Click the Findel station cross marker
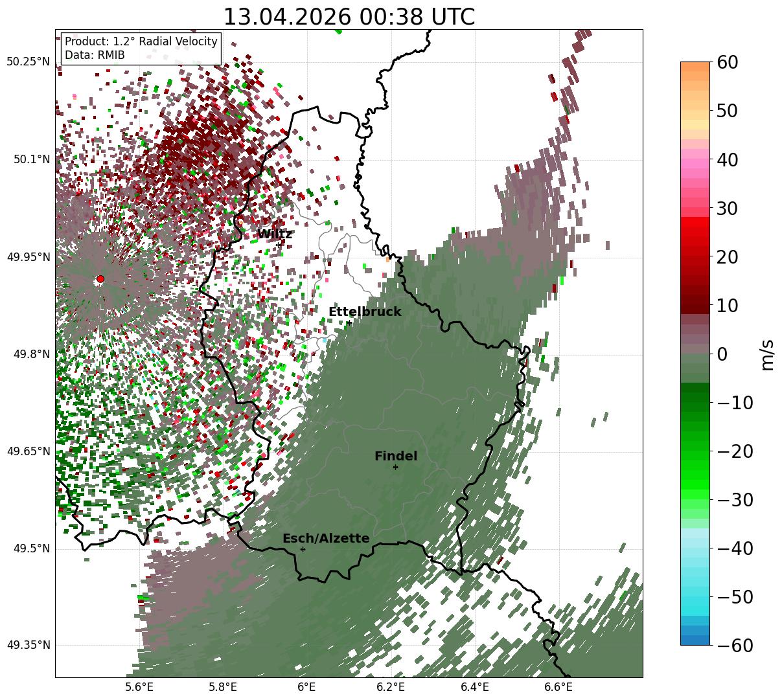 coord(395,467)
